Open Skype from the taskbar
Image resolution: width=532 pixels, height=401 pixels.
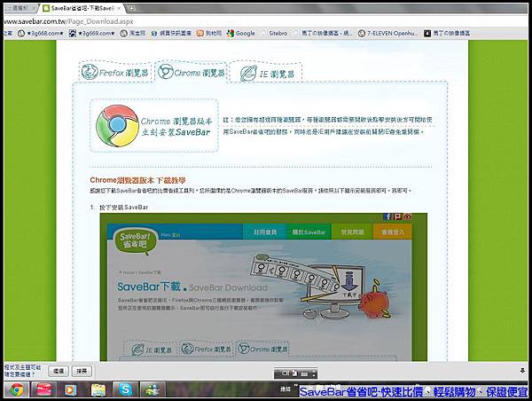[x=126, y=389]
